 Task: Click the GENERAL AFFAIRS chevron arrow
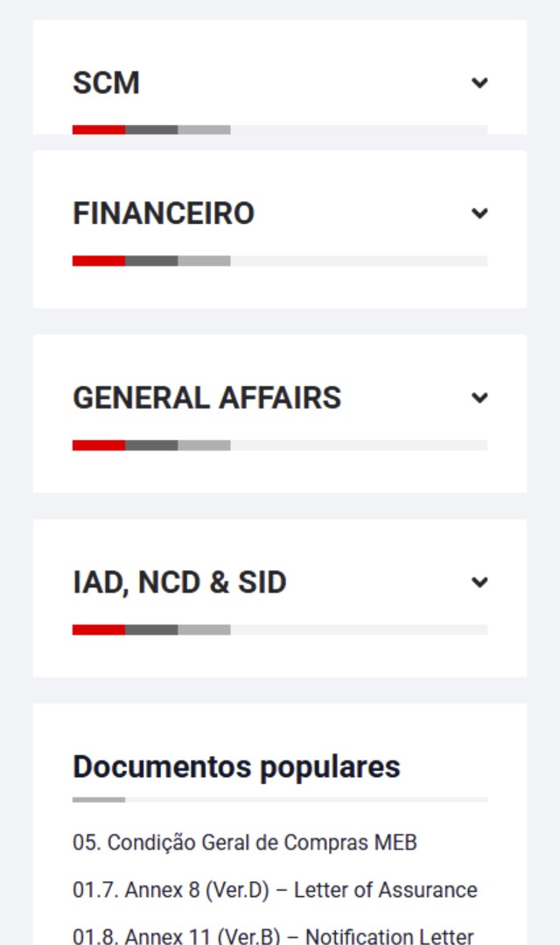[479, 398]
